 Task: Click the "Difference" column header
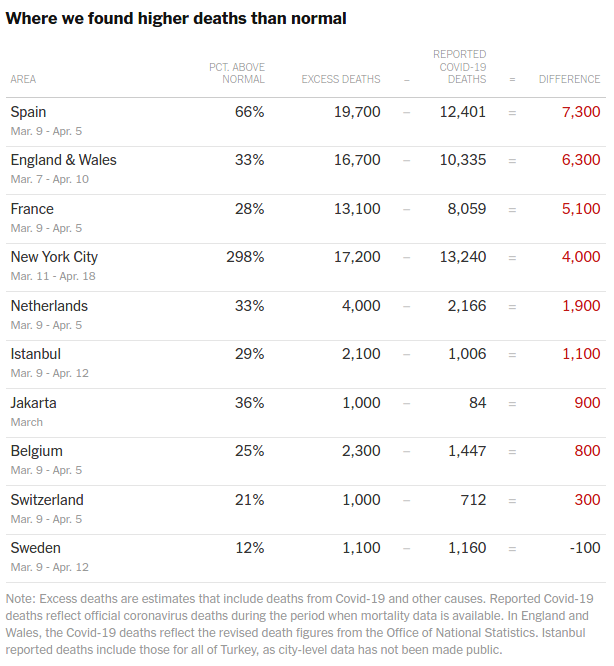click(x=569, y=80)
